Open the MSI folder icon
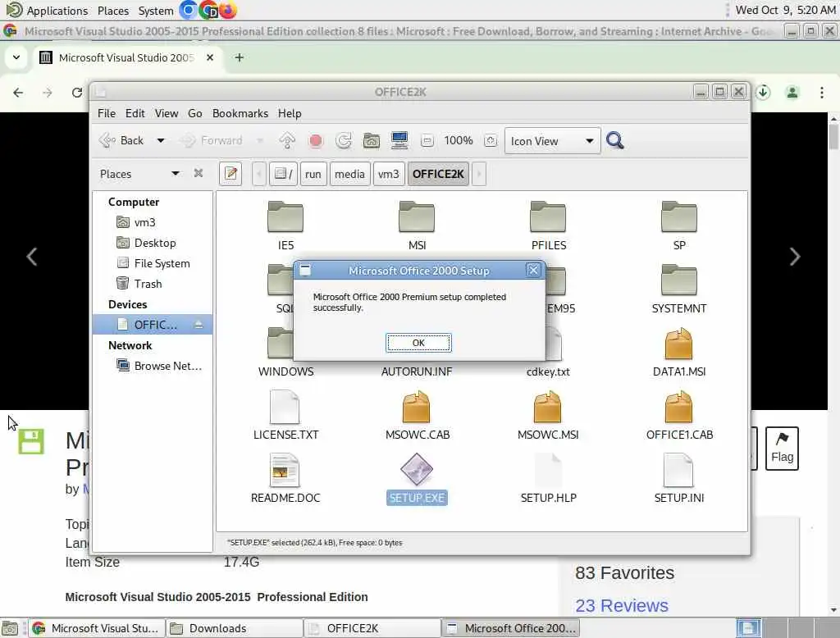The image size is (840, 638). click(417, 217)
